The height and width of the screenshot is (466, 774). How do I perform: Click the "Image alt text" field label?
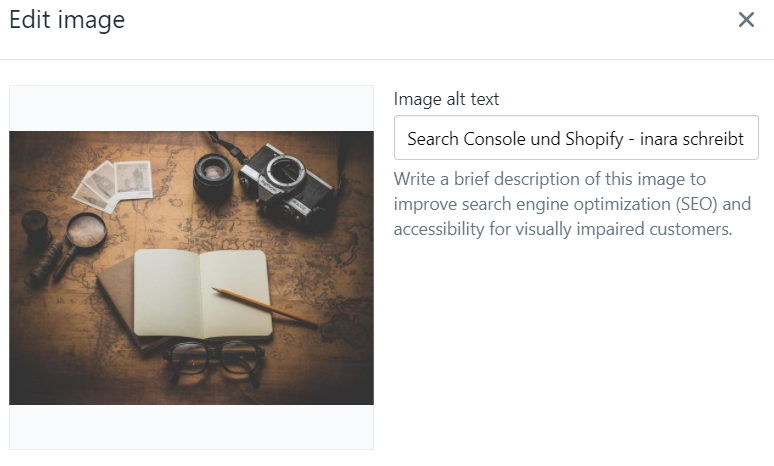(x=446, y=99)
